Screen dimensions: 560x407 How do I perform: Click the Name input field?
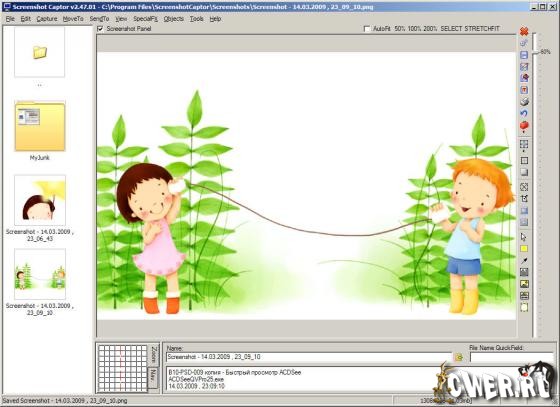(309, 357)
